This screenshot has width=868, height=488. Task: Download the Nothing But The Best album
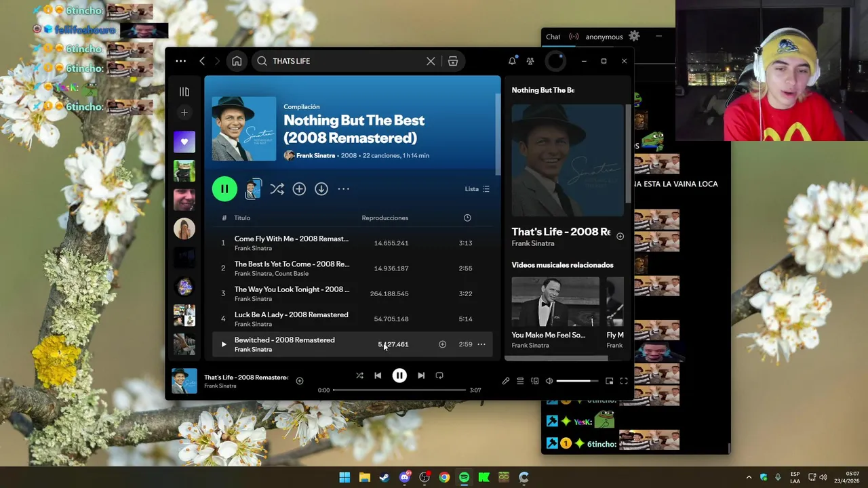coord(321,189)
